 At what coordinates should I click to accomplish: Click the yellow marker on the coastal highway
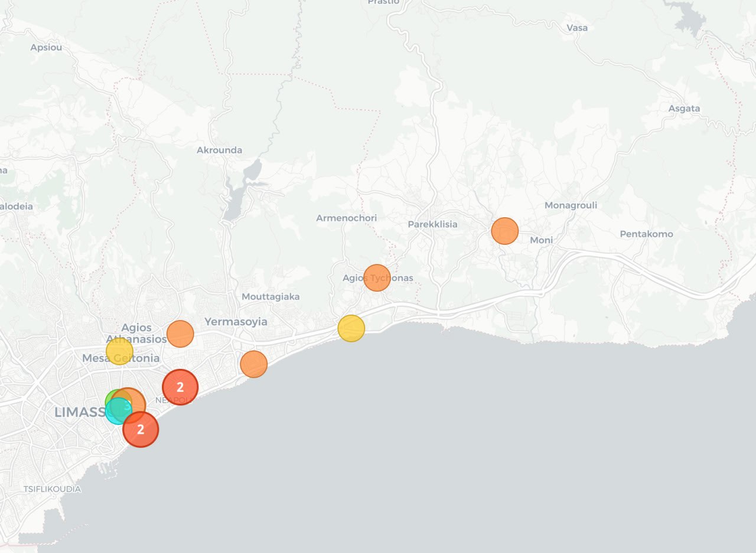coord(351,328)
